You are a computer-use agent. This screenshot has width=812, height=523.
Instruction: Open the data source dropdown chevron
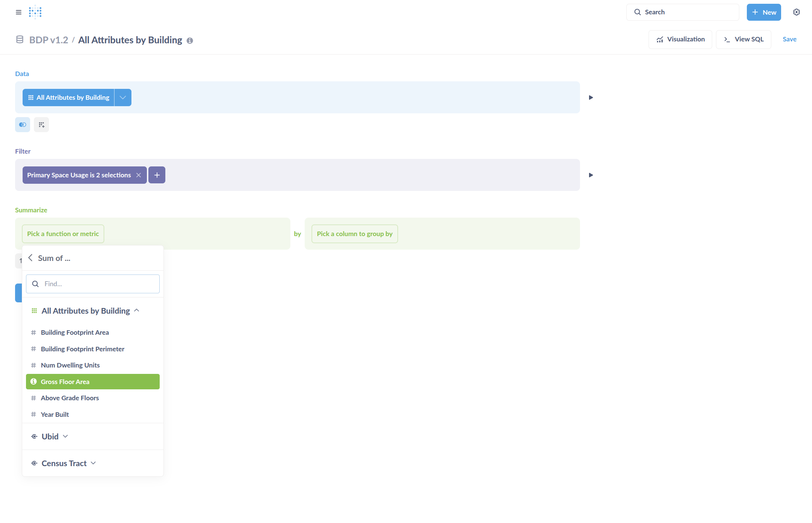(x=123, y=98)
